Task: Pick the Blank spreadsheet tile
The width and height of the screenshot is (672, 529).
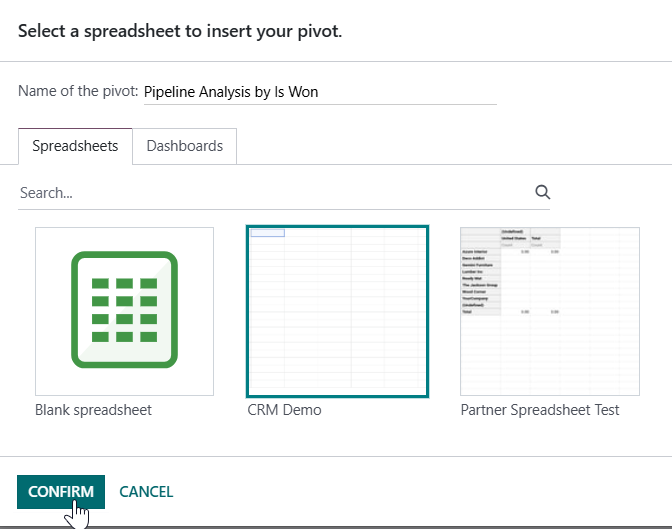Action: [x=124, y=311]
